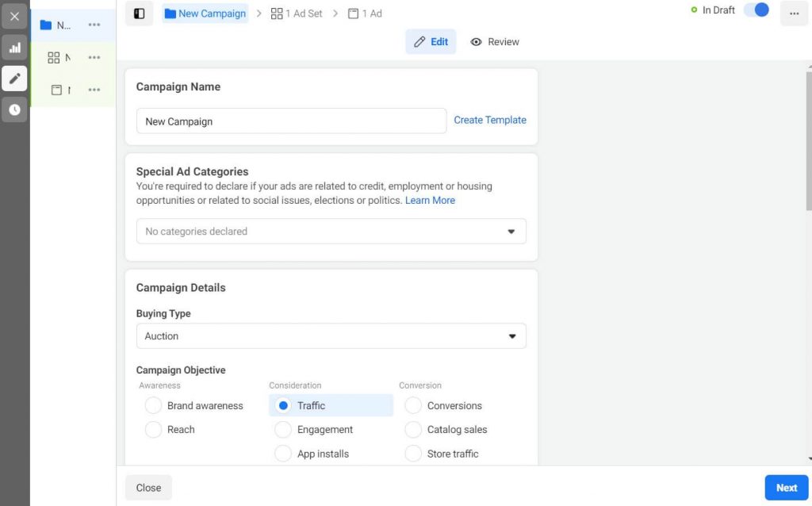Open the top-right three-dot more menu
812x506 pixels.
(x=794, y=13)
